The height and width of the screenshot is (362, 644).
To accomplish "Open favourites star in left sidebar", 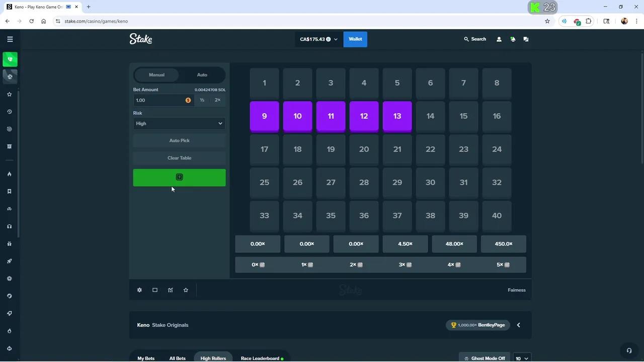I will click(x=9, y=95).
